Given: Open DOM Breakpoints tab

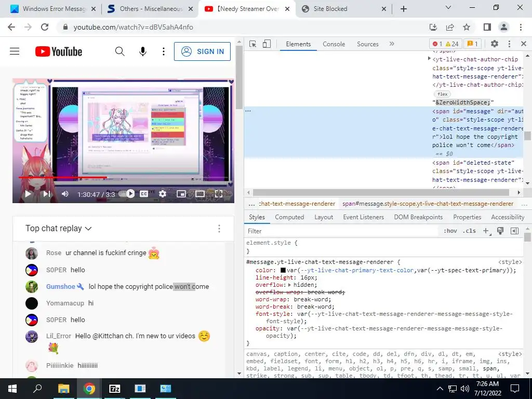Looking at the screenshot, I should [x=418, y=217].
